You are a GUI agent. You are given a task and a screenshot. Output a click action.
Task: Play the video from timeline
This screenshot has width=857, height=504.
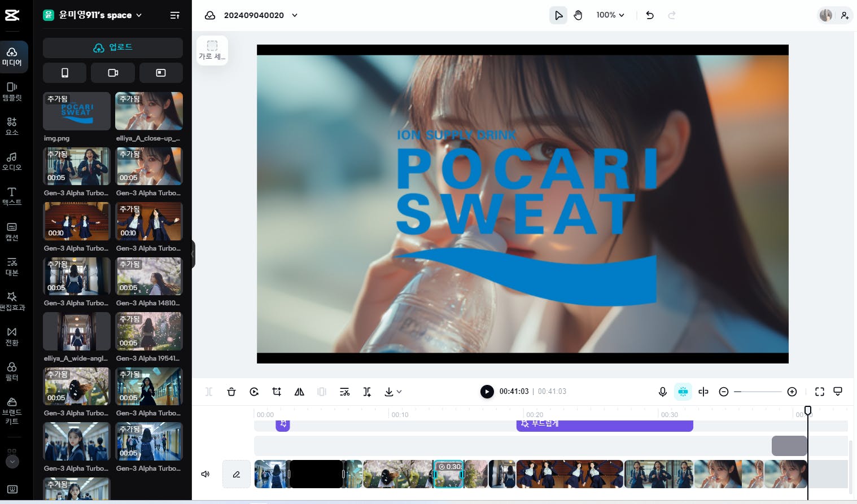click(x=487, y=392)
